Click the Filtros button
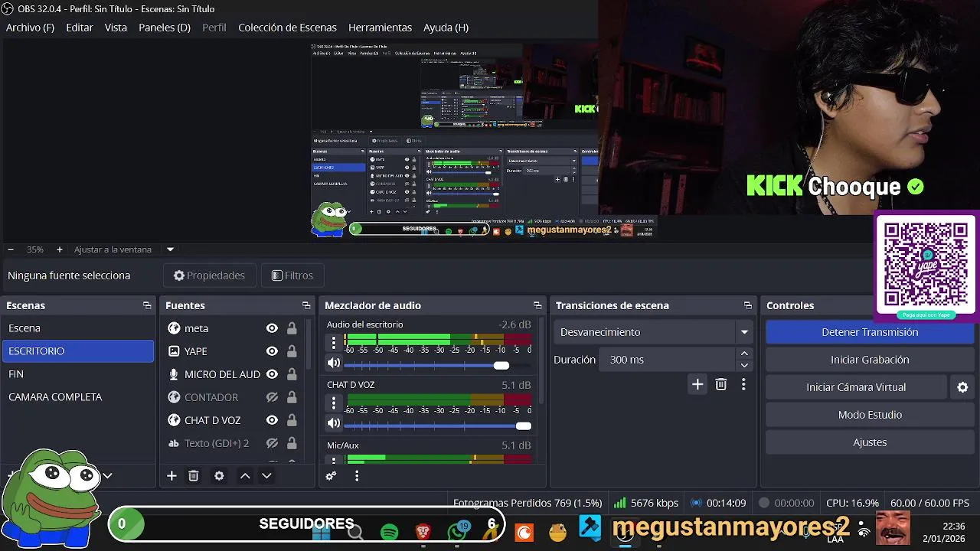Viewport: 980px width, 551px height. coord(292,275)
